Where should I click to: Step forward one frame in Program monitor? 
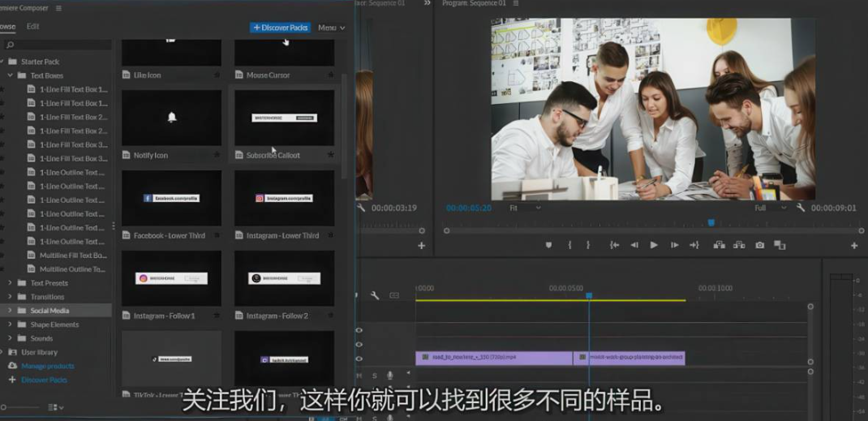pyautogui.click(x=674, y=245)
